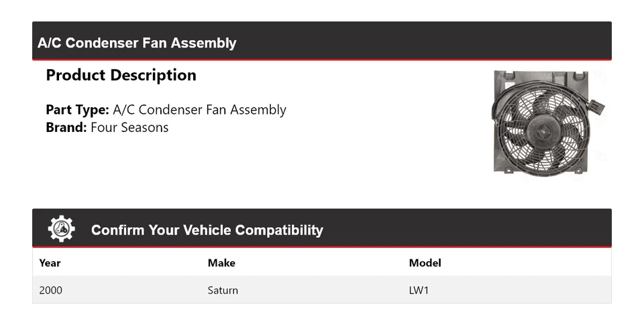The image size is (644, 325).
Task: Select the Saturn make cell
Action: click(x=223, y=290)
